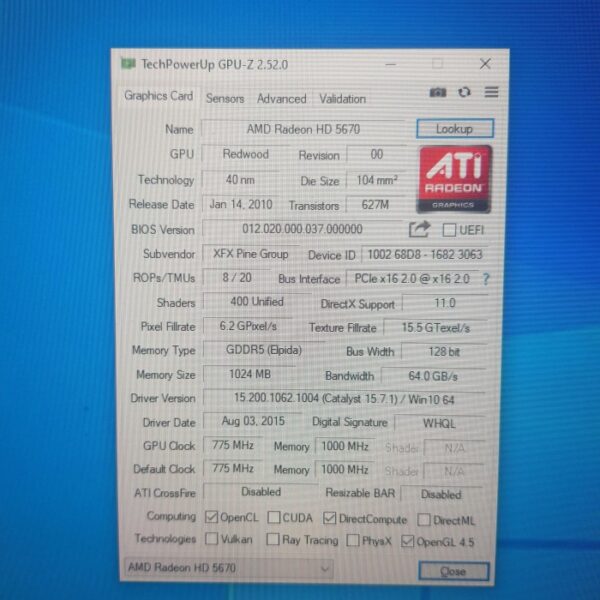The width and height of the screenshot is (600, 600).
Task: Open the Validation tab
Action: [342, 99]
